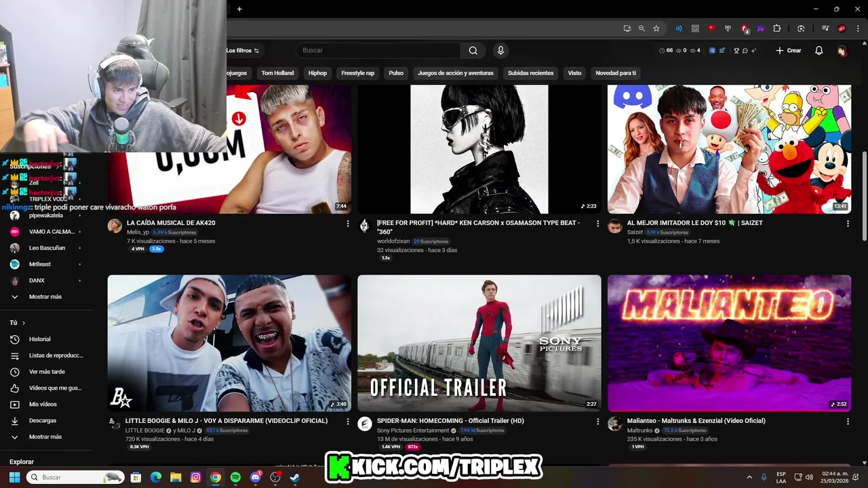
Task: Open Steam from the taskbar
Action: pyautogui.click(x=295, y=477)
